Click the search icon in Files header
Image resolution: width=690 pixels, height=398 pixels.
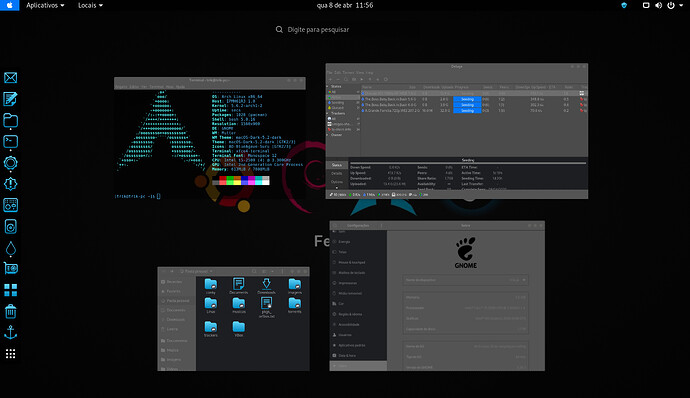pyautogui.click(x=254, y=271)
